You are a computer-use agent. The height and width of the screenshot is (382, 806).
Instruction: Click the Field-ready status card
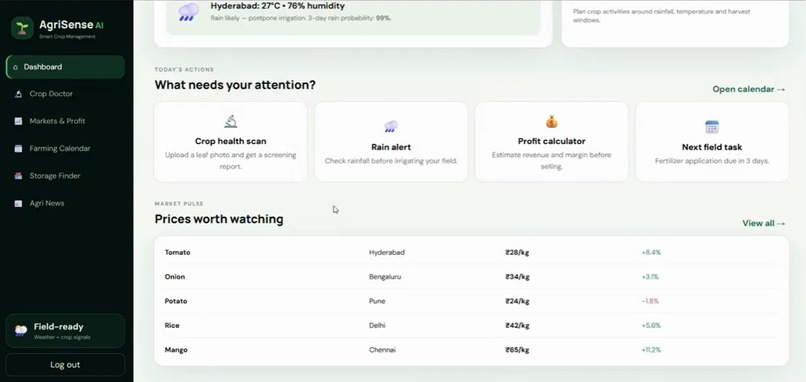(x=65, y=332)
